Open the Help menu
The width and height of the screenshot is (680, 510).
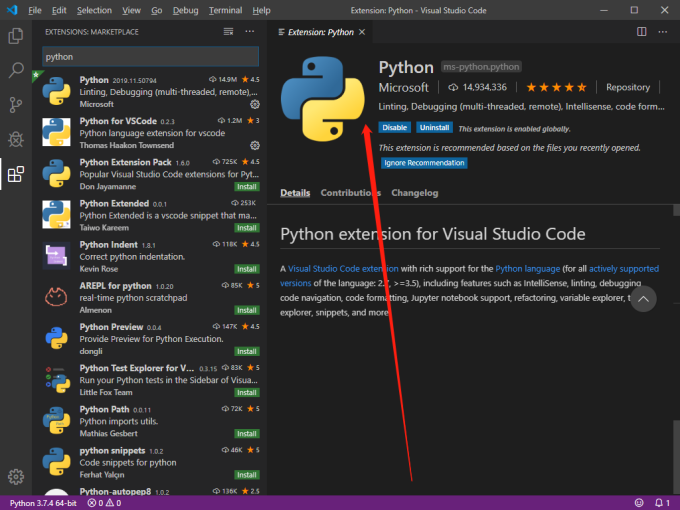tap(261, 10)
